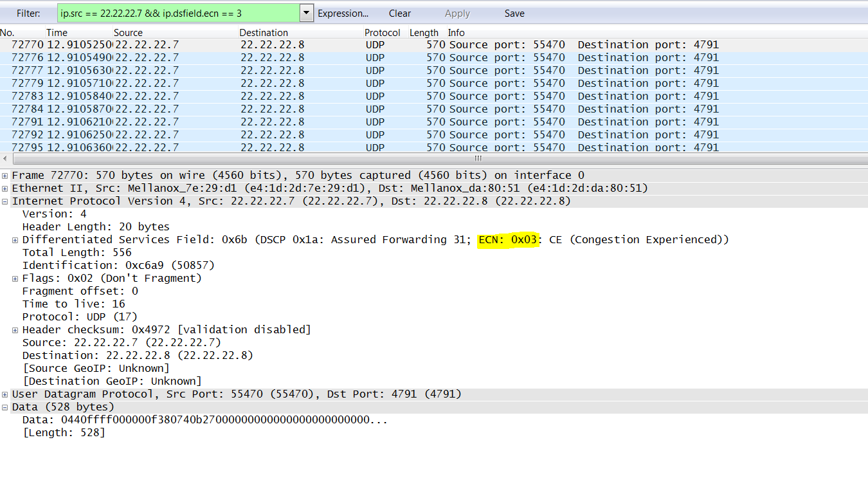Open the filter history dropdown

coord(307,13)
